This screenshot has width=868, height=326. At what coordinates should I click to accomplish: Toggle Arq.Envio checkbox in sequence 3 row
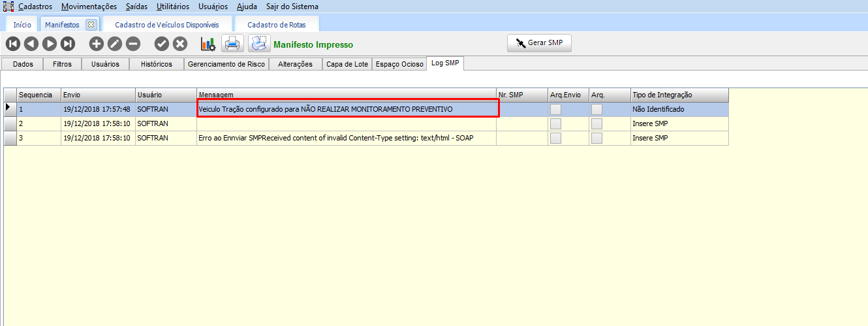pos(555,139)
